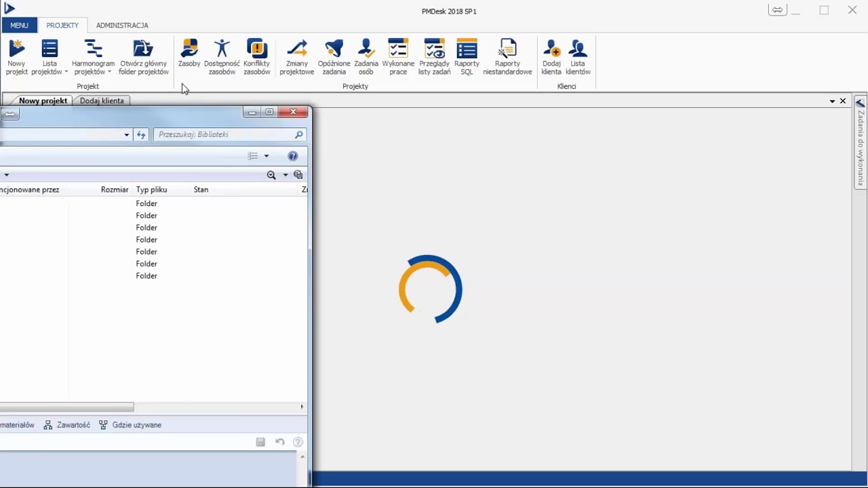Expand the Lista projektów dropdown arrow
The width and height of the screenshot is (868, 488).
[66, 72]
